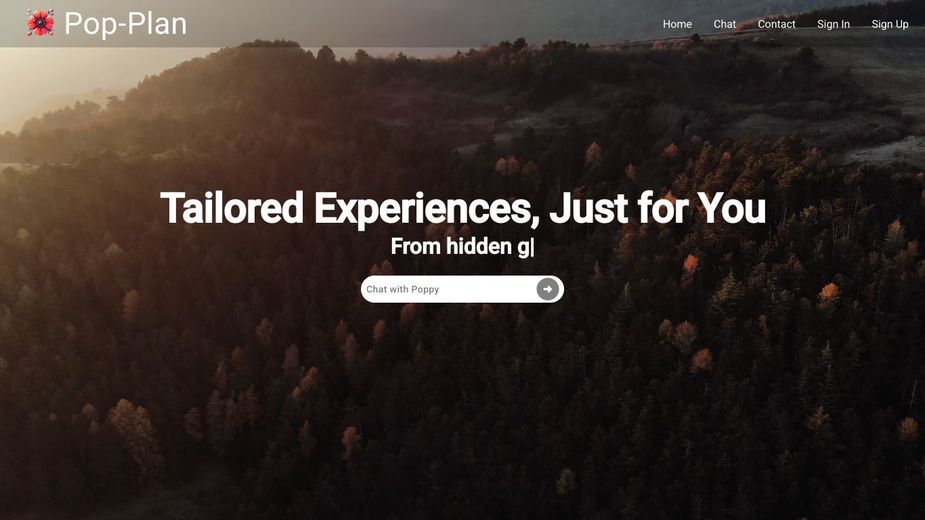This screenshot has height=520, width=925.
Task: Click the red poppy flower logo
Action: pos(41,23)
